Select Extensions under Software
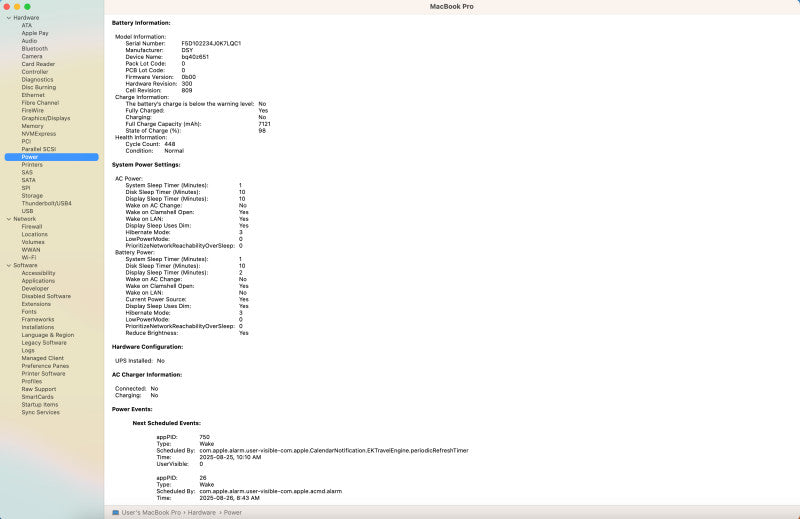This screenshot has height=519, width=800. [x=36, y=304]
